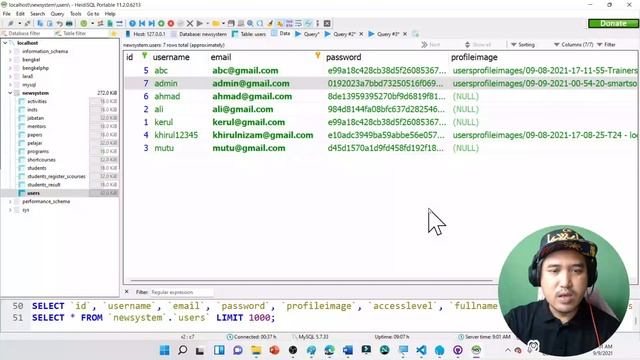640x360 pixels.
Task: Open the Query menu
Action: pyautogui.click(x=58, y=13)
